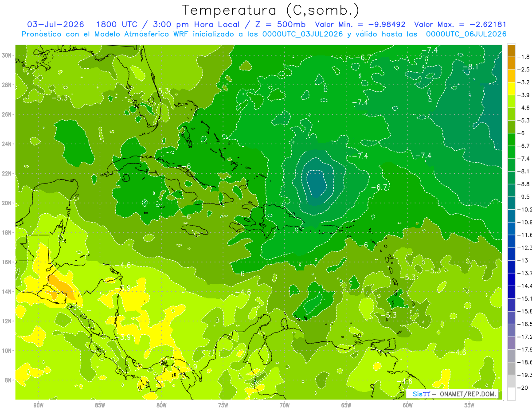Click the "Valor Max. = -2.62181" readout

[x=460, y=24]
